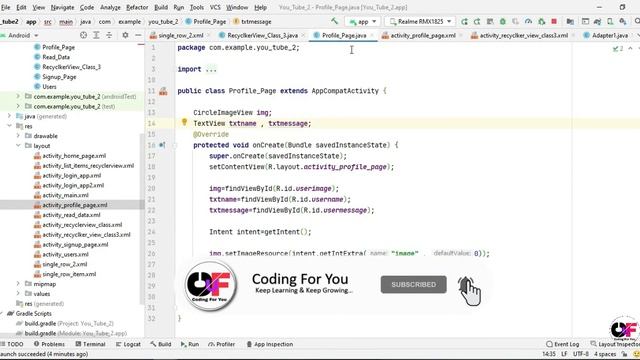Click Expand All in project panel header
The image size is (640, 360).
[x=96, y=36]
